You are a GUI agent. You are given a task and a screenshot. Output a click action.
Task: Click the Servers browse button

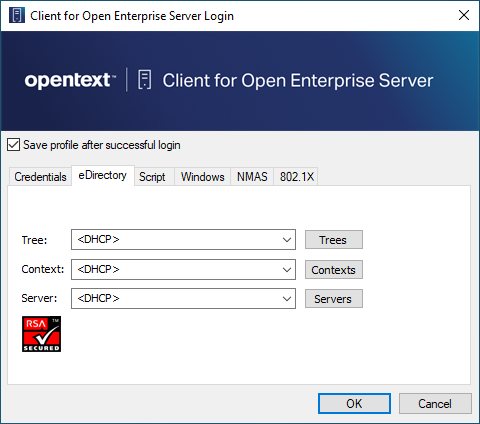(x=334, y=299)
